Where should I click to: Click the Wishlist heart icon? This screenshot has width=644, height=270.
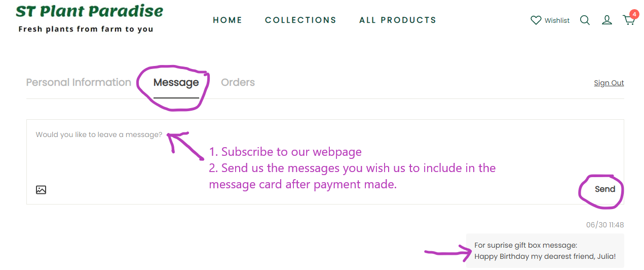click(x=536, y=20)
